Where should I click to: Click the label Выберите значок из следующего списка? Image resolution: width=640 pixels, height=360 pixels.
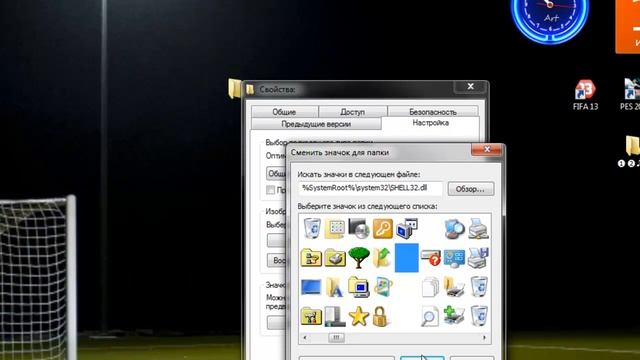[367, 207]
